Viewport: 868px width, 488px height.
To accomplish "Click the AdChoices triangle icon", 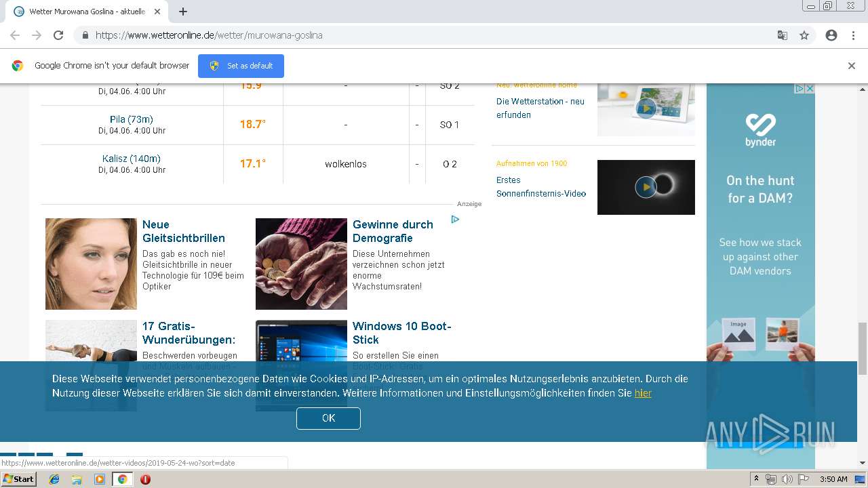I will pos(456,220).
